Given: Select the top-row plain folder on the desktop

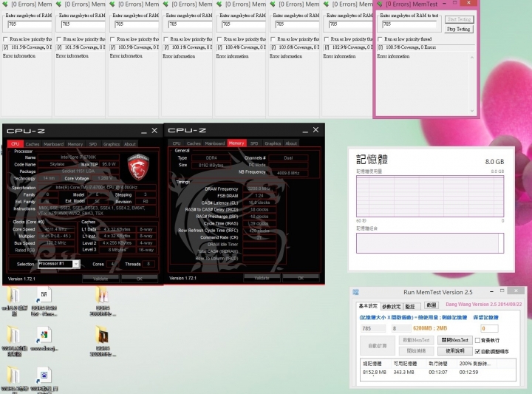Looking at the screenshot, I should 13,295.
